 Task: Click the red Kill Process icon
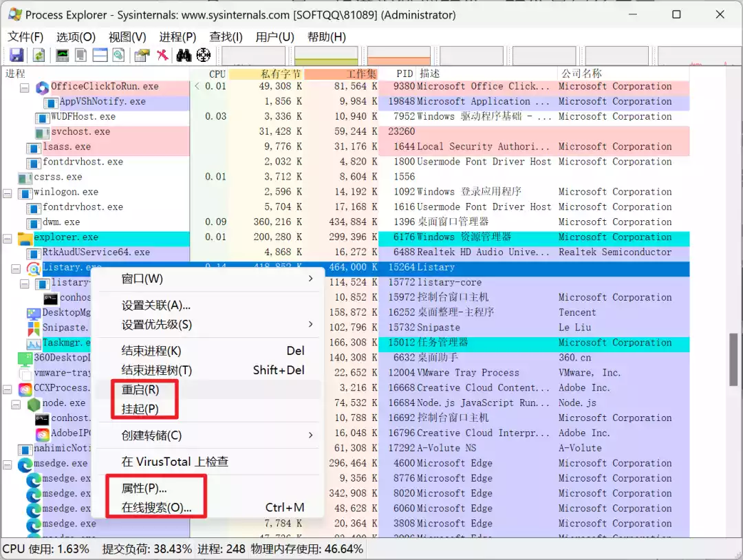point(162,56)
